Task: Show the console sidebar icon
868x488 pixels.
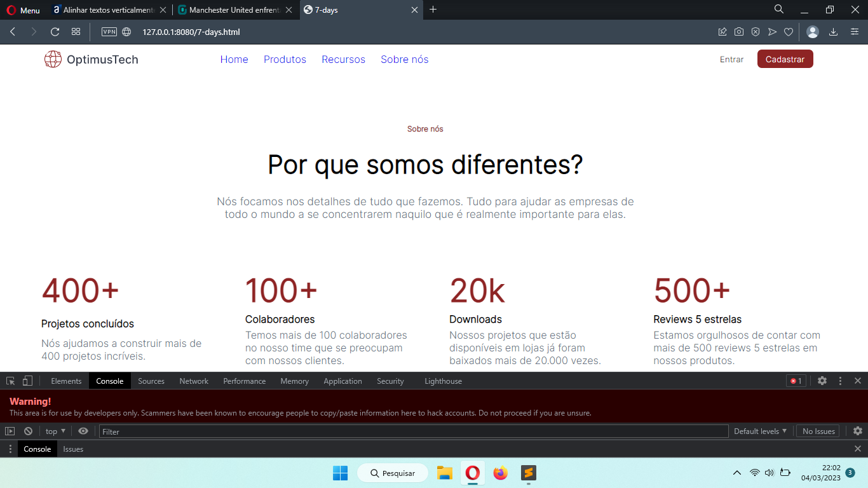Action: pyautogui.click(x=10, y=431)
